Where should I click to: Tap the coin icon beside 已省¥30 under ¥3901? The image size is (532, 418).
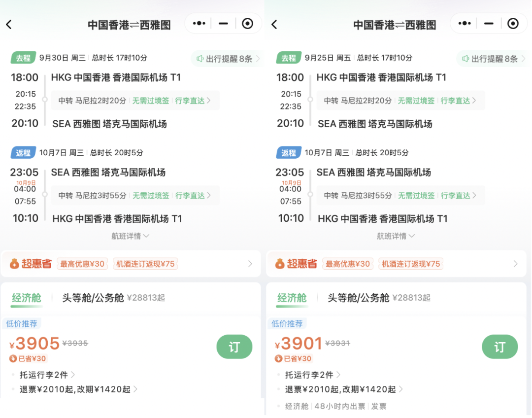click(278, 358)
